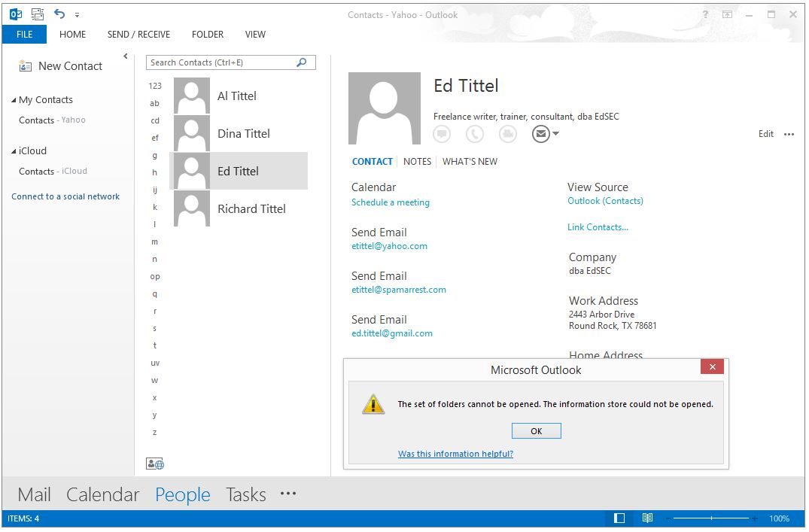Click Reading view icon in status bar

647,518
